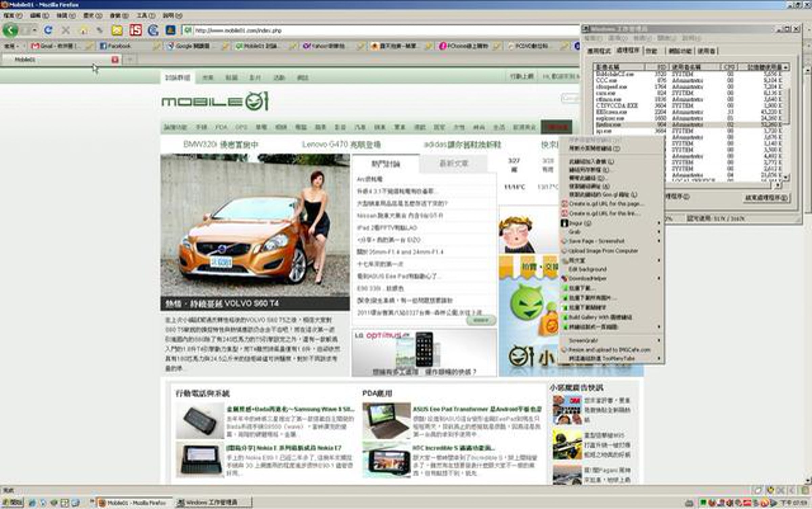The height and width of the screenshot is (509, 812).
Task: Open the Firefox Home page icon
Action: pyautogui.click(x=84, y=31)
